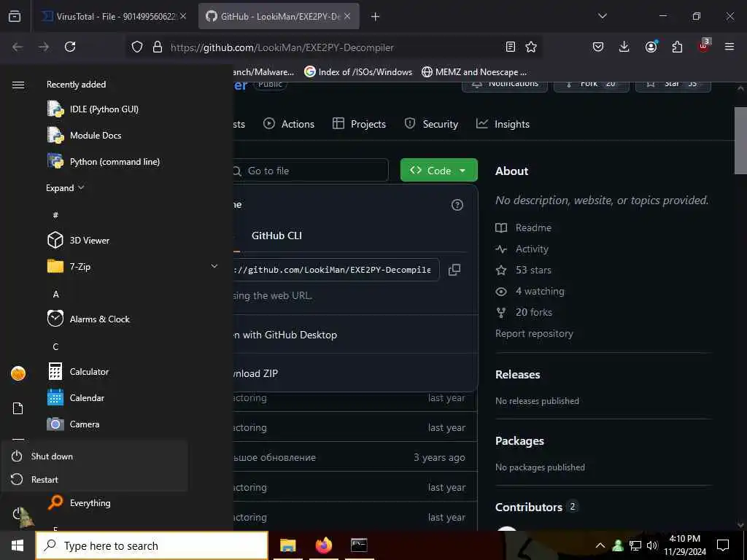The height and width of the screenshot is (560, 747).
Task: Open Documents icon in Start sidebar
Action: 18,408
